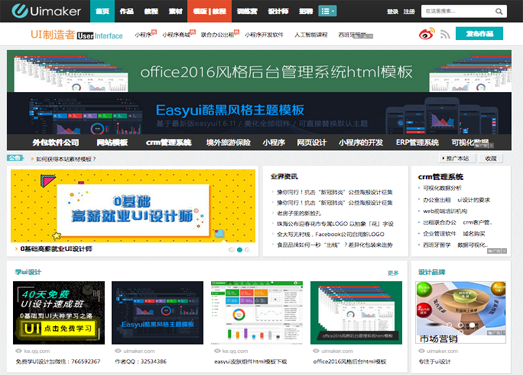Screen dimensions: 523x375
Task: Open the 人工智能课程 link
Action: coord(311,35)
